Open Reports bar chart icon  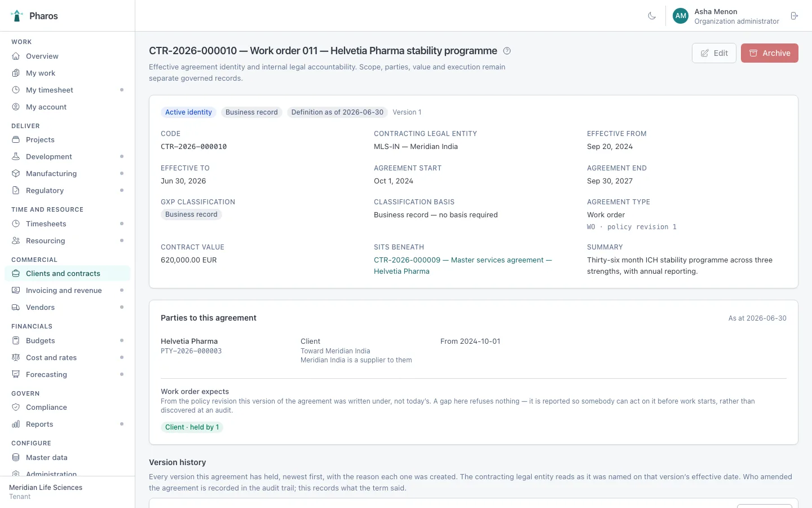[x=16, y=424]
